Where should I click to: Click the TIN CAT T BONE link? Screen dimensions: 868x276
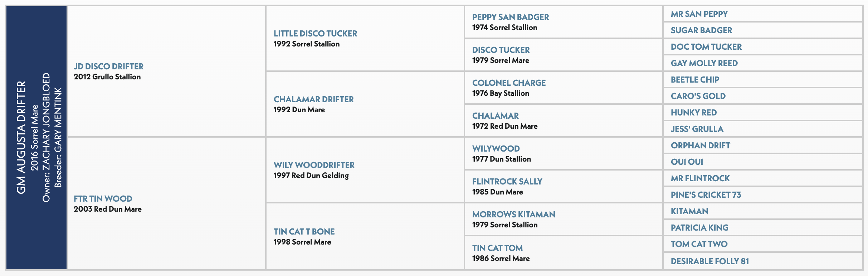[x=304, y=232]
